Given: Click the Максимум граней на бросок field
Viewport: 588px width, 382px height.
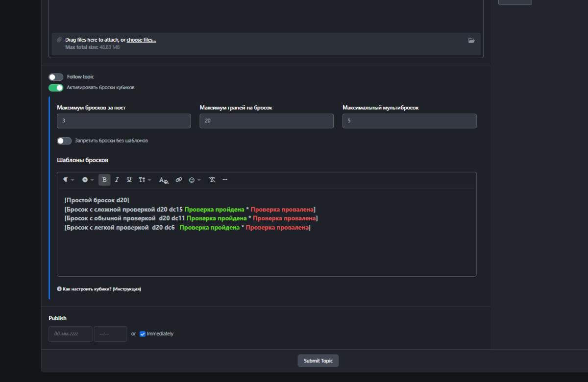Looking at the screenshot, I should (267, 121).
